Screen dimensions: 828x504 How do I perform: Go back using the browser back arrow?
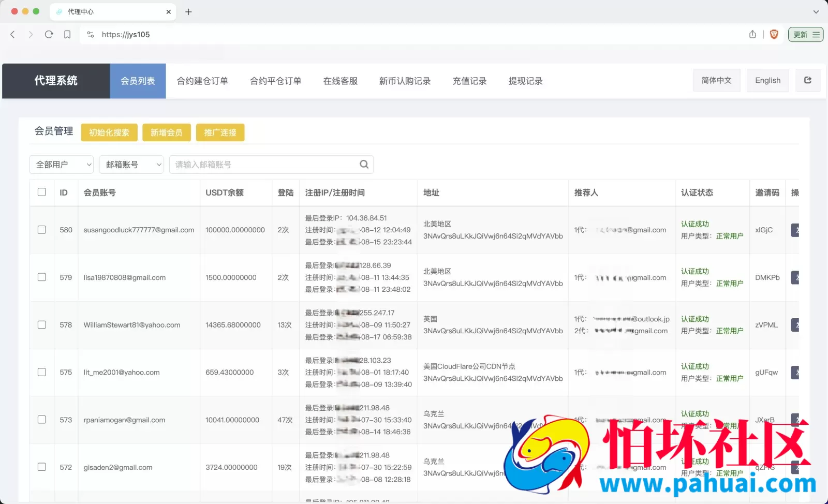[13, 35]
